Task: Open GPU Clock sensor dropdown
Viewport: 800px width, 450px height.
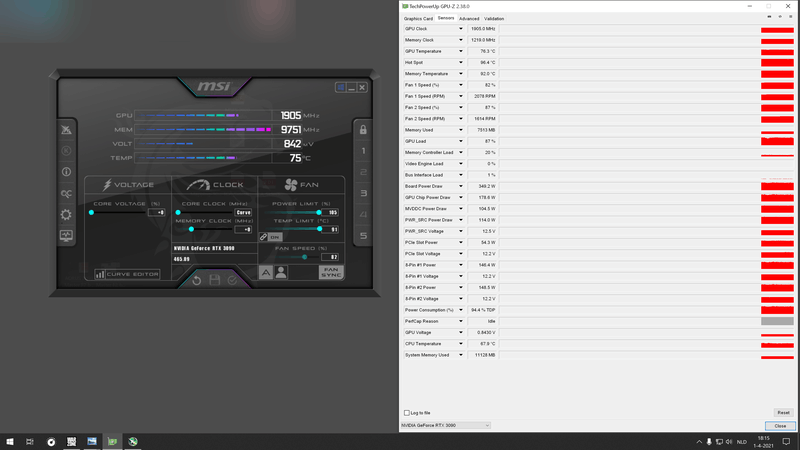Action: 461,29
